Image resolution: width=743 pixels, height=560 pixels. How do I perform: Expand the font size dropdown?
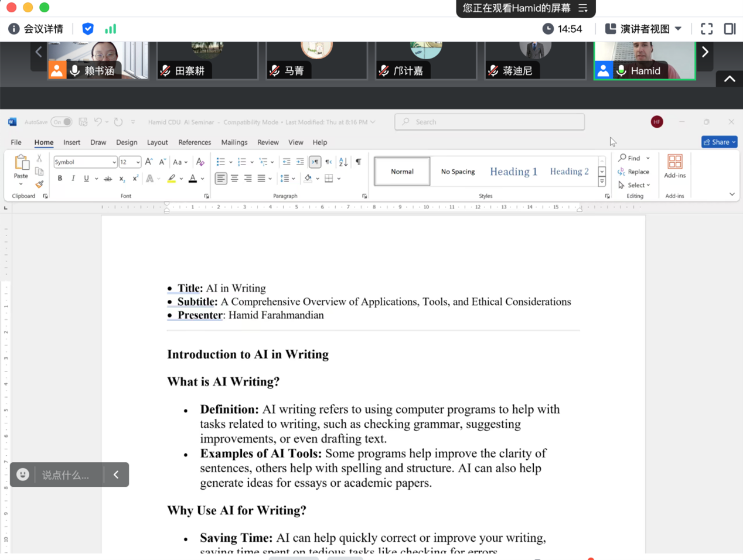point(138,162)
